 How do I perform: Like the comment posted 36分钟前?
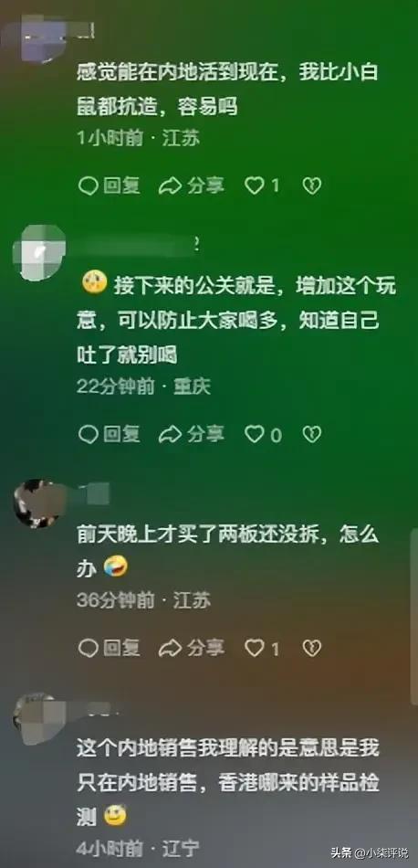coord(262,648)
